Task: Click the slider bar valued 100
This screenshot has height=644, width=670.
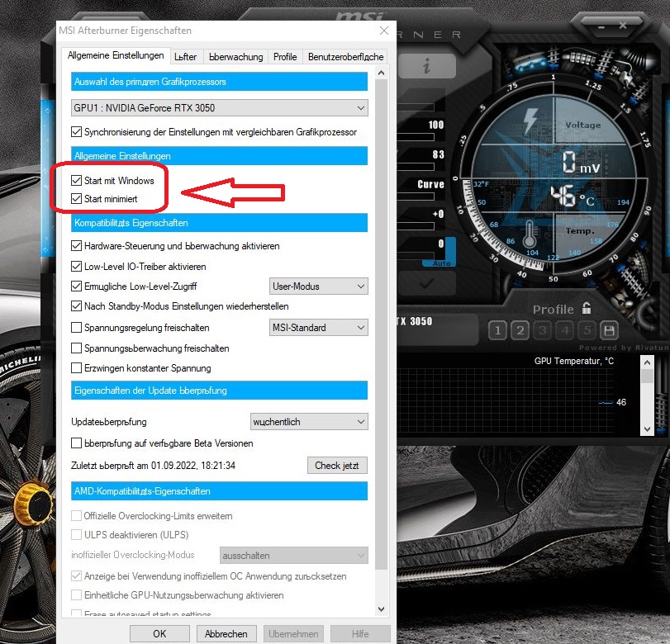Action: pos(416,137)
